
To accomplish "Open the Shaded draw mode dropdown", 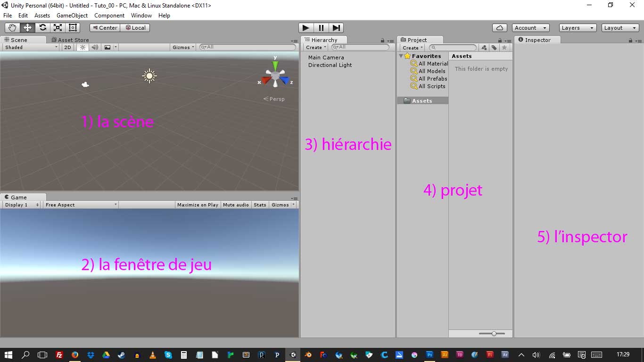I will click(31, 47).
